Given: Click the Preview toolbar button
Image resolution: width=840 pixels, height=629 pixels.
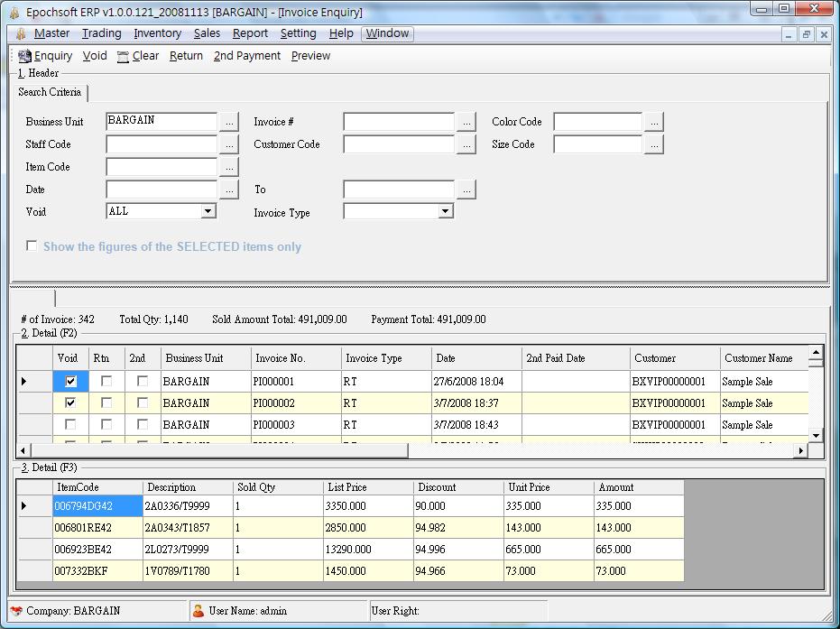Looking at the screenshot, I should (310, 56).
